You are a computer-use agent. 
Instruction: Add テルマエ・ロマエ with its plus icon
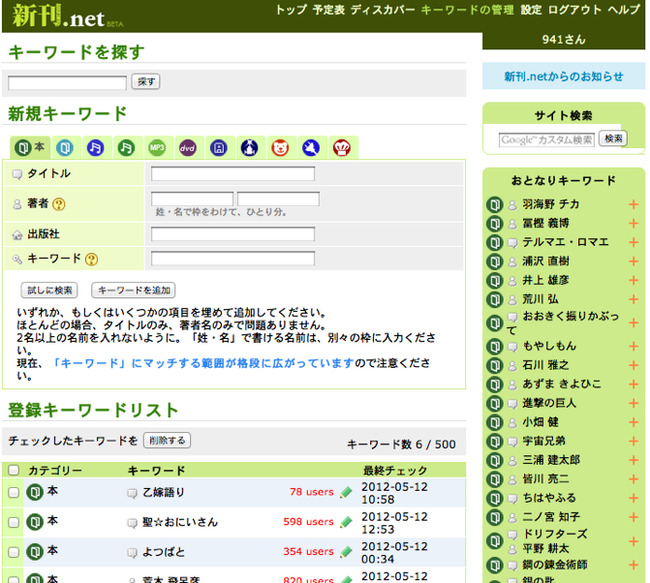[633, 242]
